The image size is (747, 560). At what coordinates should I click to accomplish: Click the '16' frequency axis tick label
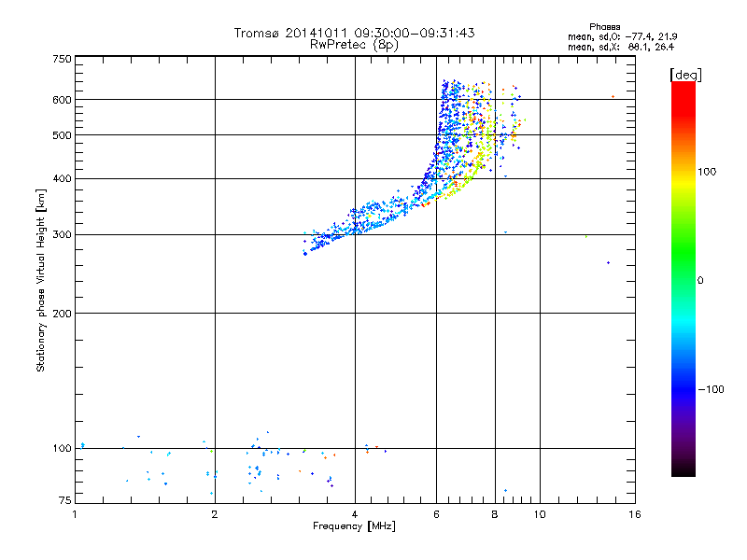635,514
